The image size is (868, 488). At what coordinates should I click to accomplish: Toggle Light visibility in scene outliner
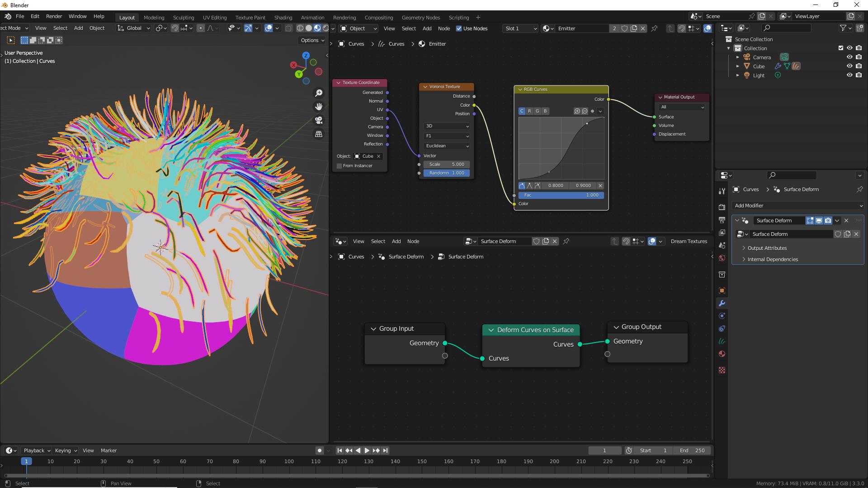(848, 75)
